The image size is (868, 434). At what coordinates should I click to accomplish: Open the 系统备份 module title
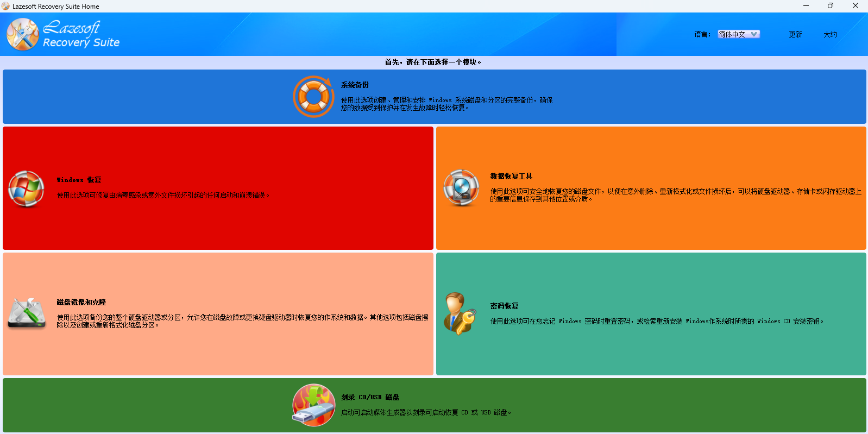pos(355,85)
